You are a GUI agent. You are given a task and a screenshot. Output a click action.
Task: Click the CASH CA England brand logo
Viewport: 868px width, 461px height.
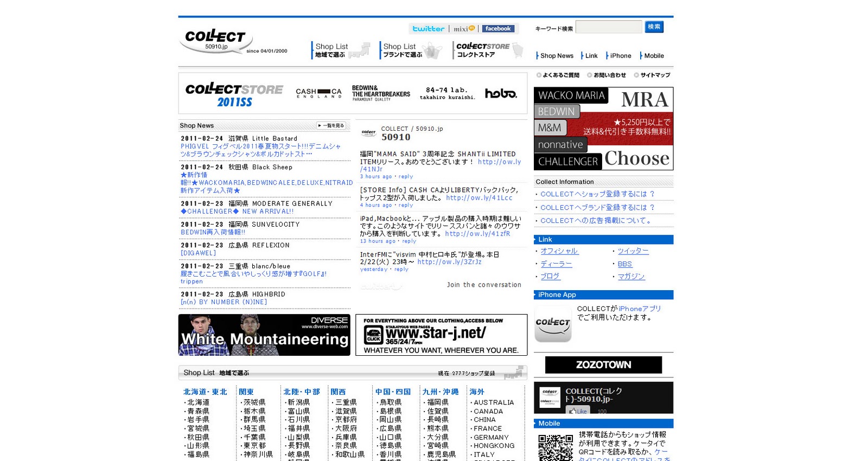click(x=318, y=93)
